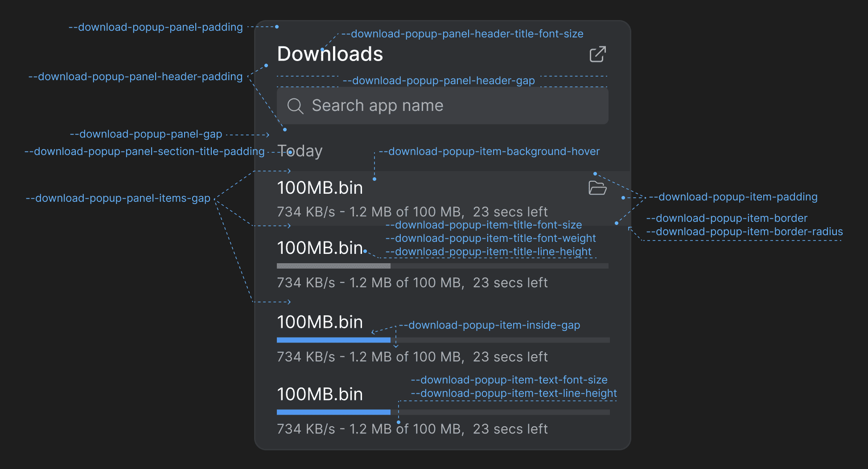Focus the Search app name field
This screenshot has width=868, height=469.
click(442, 106)
